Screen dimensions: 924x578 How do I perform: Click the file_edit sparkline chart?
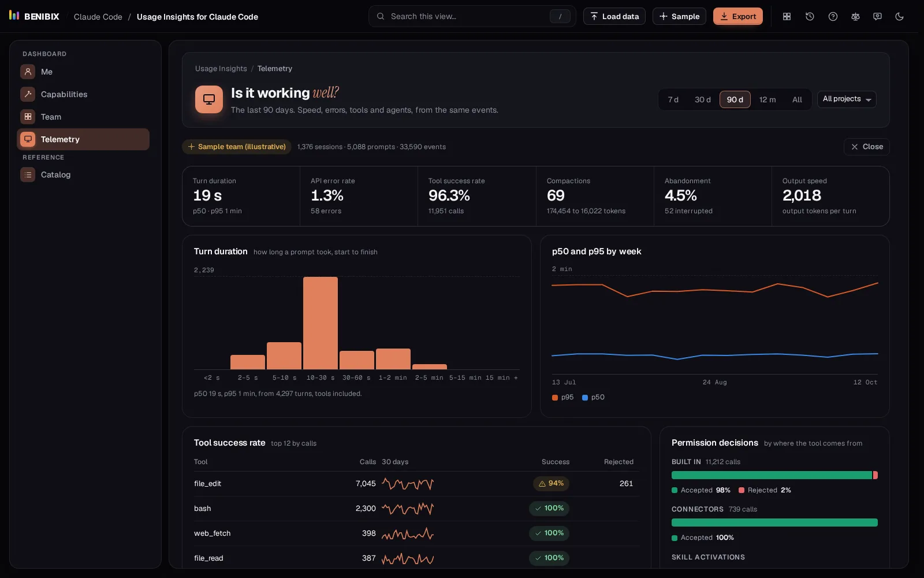coord(408,484)
